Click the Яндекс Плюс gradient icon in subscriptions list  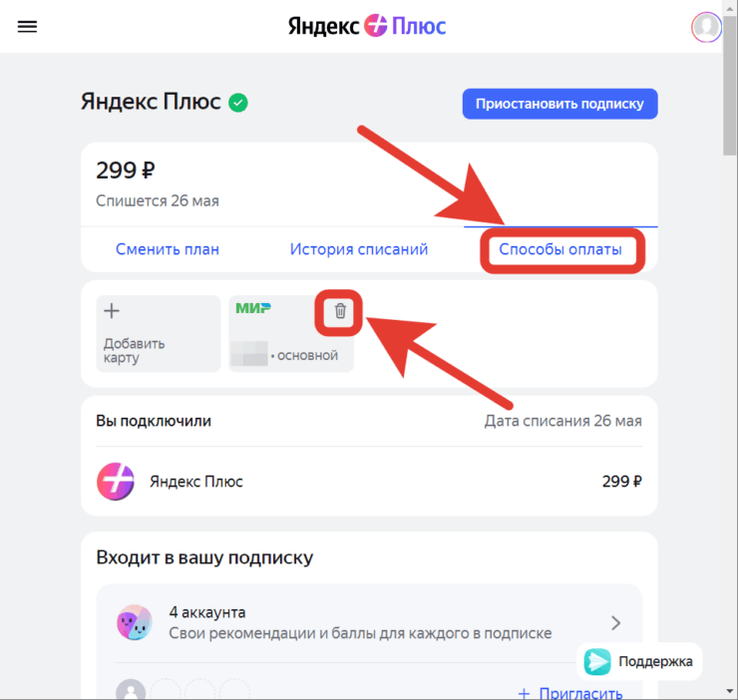(x=116, y=482)
